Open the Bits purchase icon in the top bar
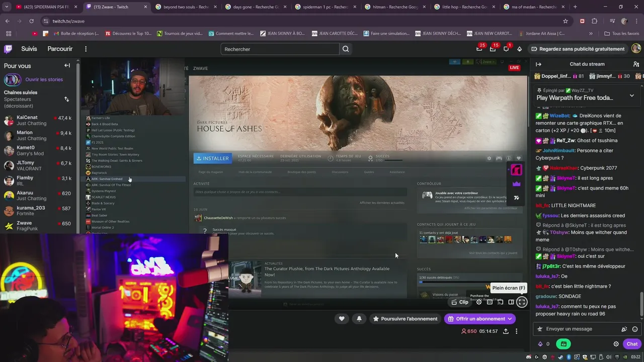 (x=520, y=49)
